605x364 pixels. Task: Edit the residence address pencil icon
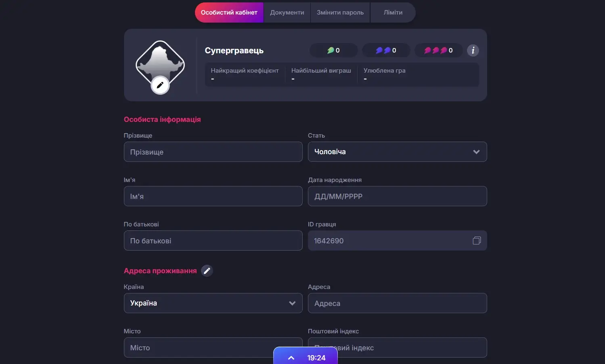coord(207,271)
